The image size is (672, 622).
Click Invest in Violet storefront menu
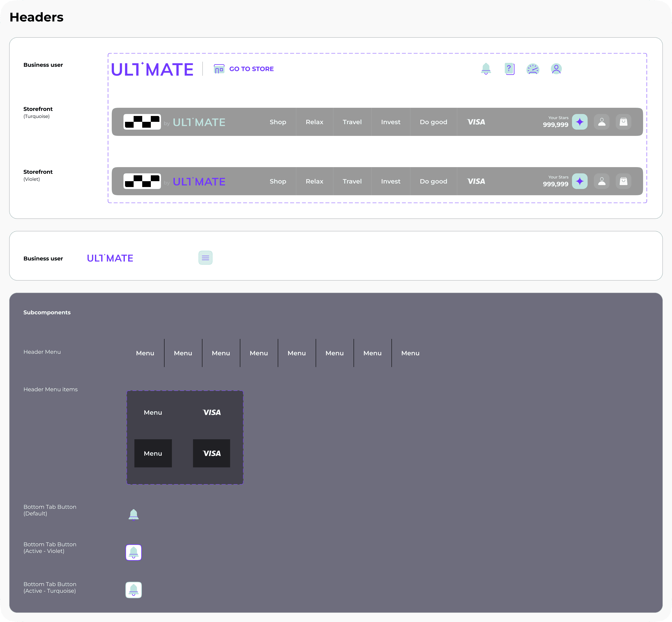tap(390, 181)
